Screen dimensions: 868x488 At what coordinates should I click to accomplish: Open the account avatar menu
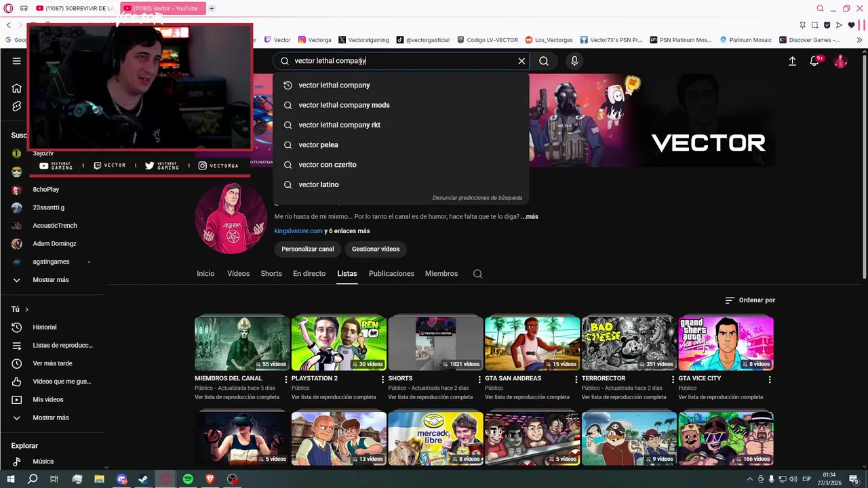(841, 61)
